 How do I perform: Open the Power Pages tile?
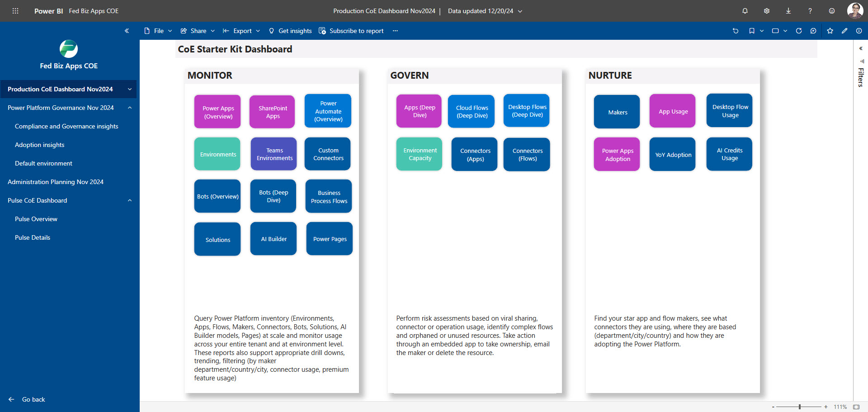click(x=330, y=239)
